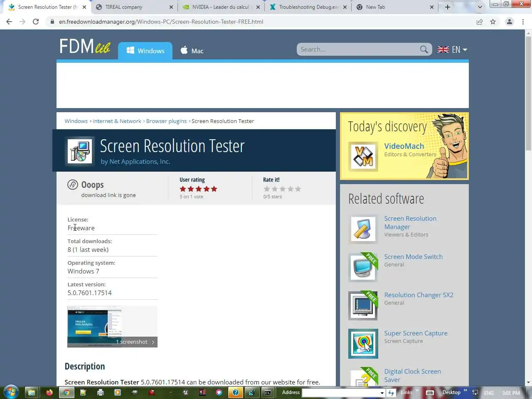Click the taskbar Address input field

tap(340, 392)
